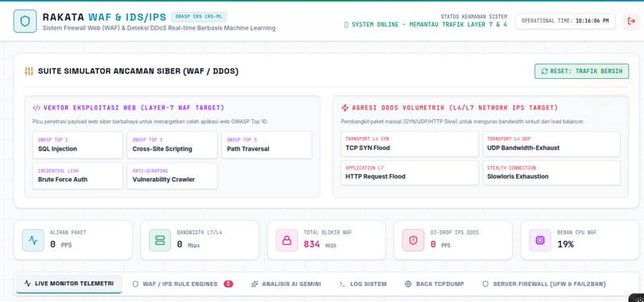Trigger the SQL Injection attack simulation
Screen dimensions: 644x302
point(77,145)
